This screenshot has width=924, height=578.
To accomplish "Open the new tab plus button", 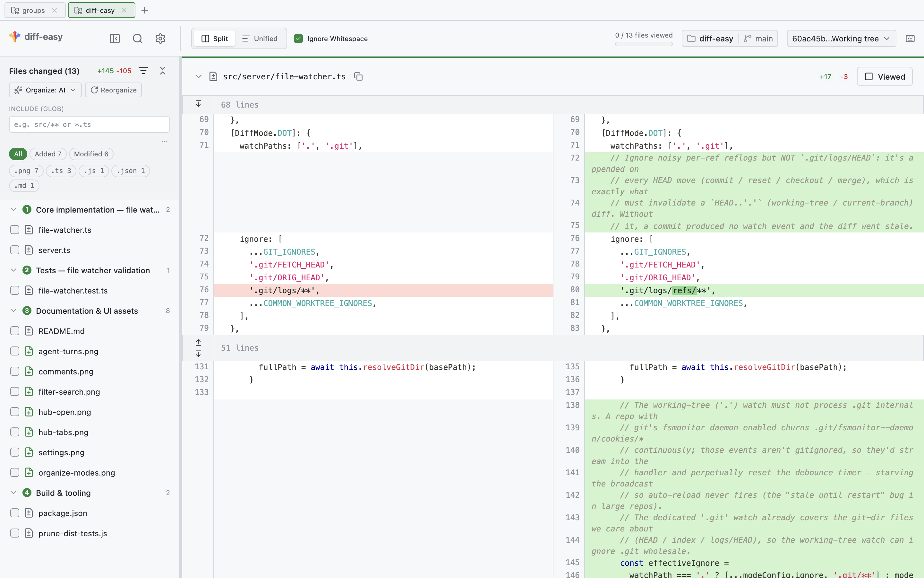I will [x=145, y=10].
